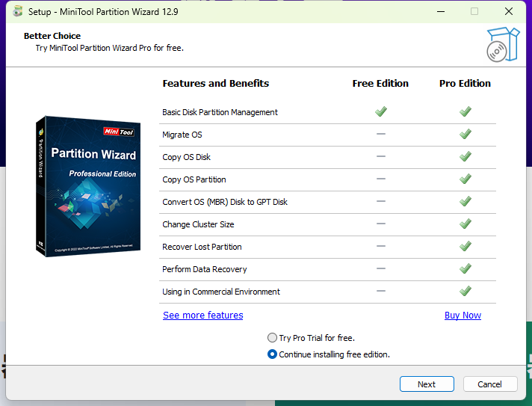Click Pro Edition checkmark for Basic Disk Partition Management
Screen dimensions: 532x406
(x=466, y=111)
